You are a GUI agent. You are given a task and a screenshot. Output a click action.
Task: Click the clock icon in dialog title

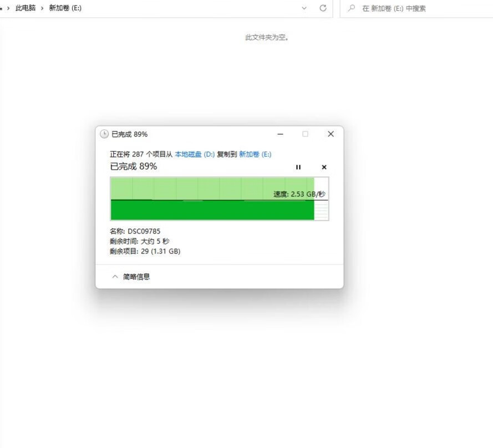(x=104, y=134)
